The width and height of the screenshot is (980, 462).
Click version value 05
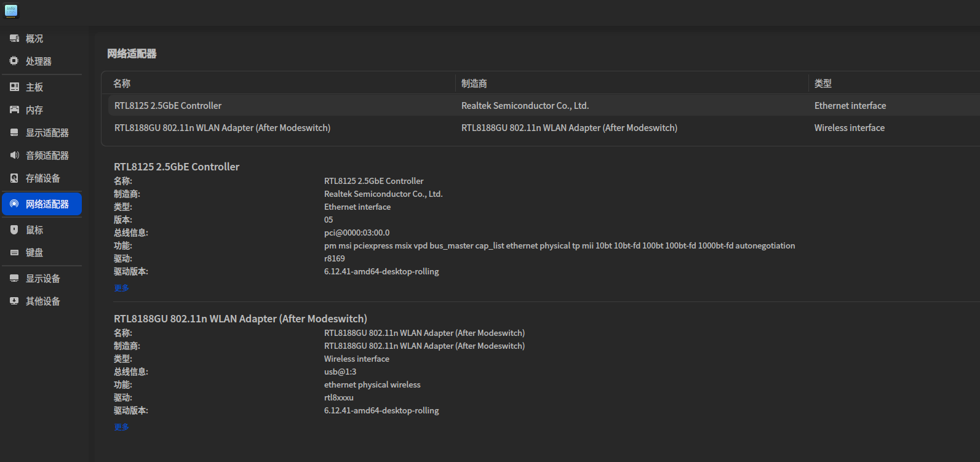(329, 220)
